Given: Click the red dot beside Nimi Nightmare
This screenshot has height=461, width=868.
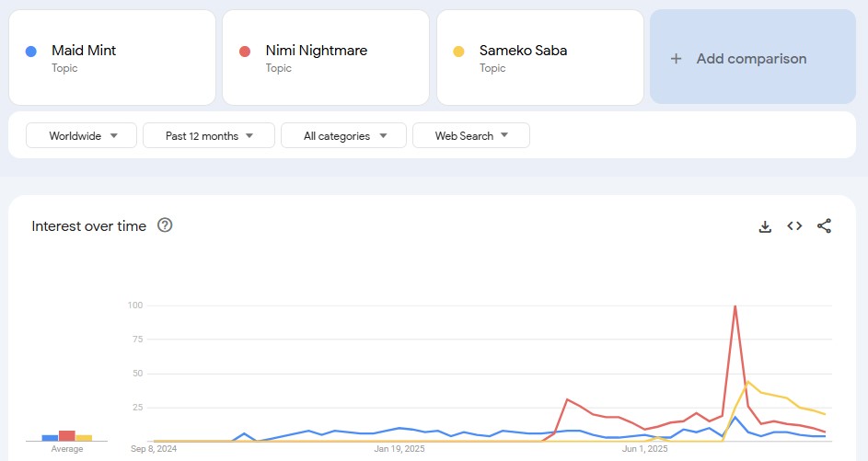Looking at the screenshot, I should 245,52.
